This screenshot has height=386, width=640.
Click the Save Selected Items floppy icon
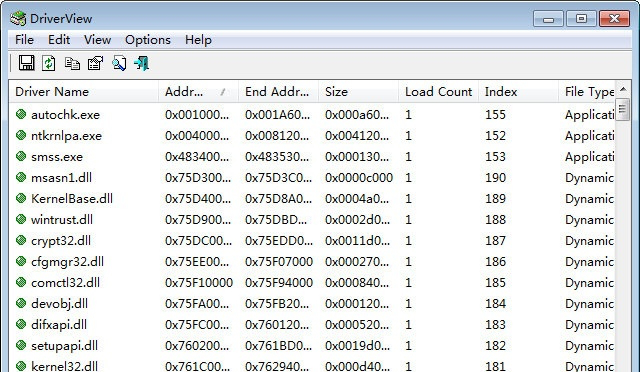(27, 63)
